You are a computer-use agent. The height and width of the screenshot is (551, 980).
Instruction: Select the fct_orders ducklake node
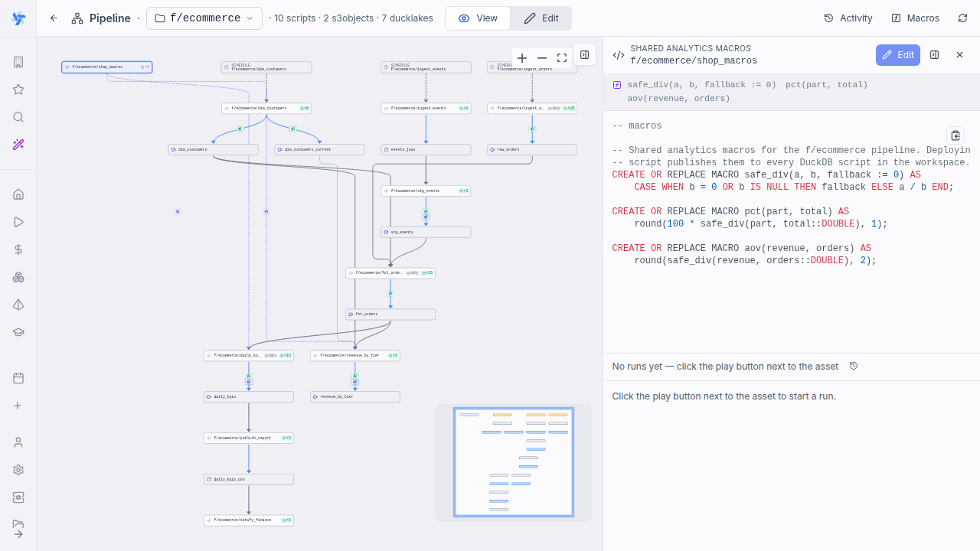pos(390,315)
